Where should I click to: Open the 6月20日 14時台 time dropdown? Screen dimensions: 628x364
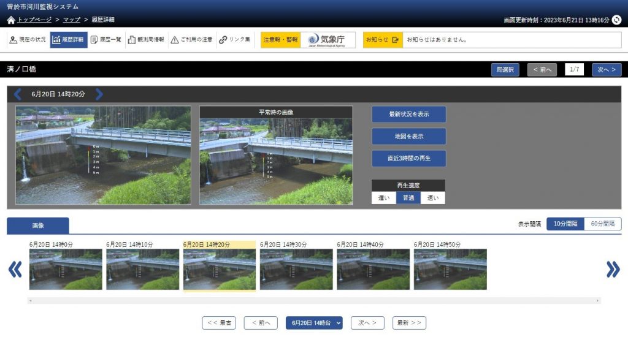point(313,323)
